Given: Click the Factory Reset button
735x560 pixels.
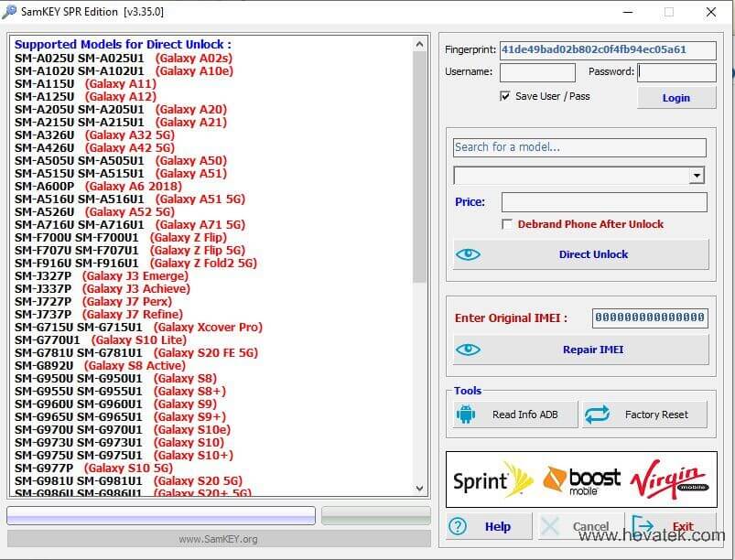Looking at the screenshot, I should coord(644,415).
